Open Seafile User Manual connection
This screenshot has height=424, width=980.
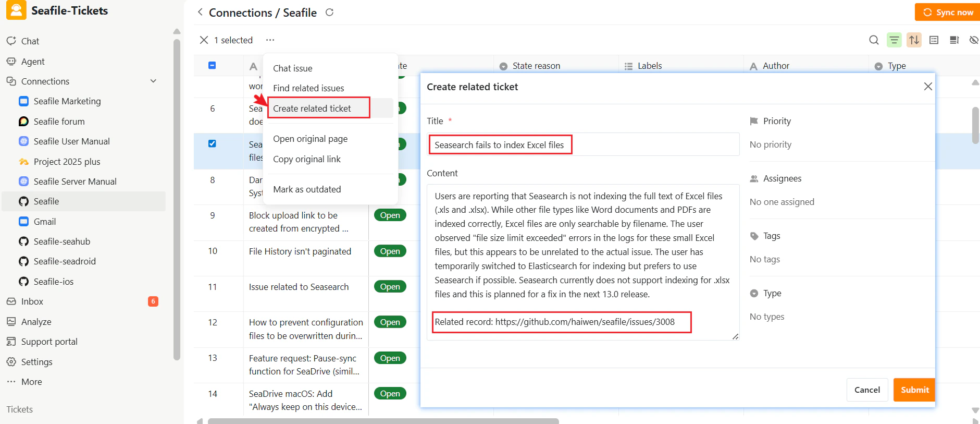tap(71, 141)
